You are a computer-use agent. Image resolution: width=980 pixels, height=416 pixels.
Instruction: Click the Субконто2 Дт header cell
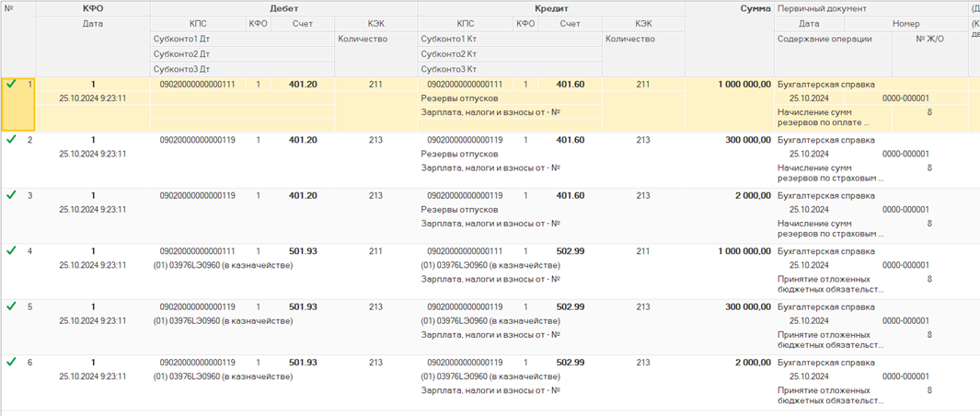pyautogui.click(x=243, y=53)
